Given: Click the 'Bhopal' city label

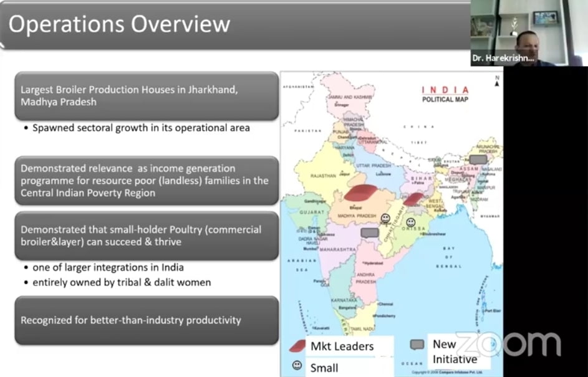Looking at the screenshot, I should coord(355,208).
